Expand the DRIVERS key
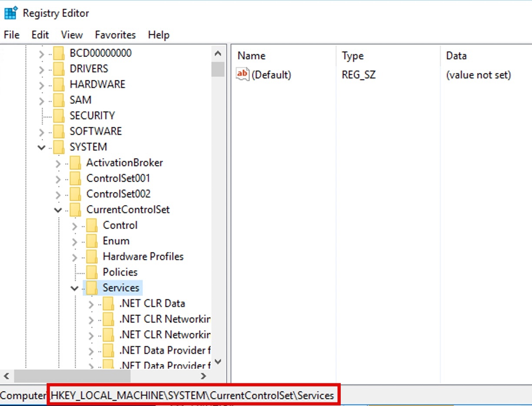The width and height of the screenshot is (532, 406). 41,70
